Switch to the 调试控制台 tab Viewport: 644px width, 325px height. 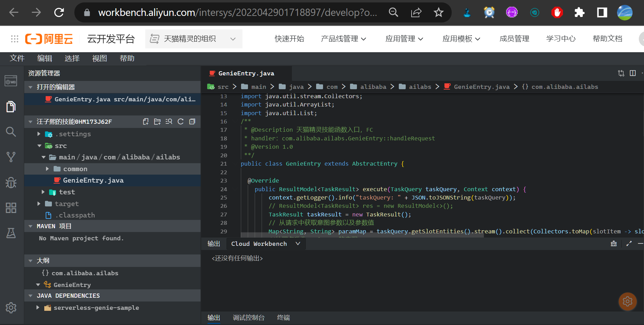(248, 318)
